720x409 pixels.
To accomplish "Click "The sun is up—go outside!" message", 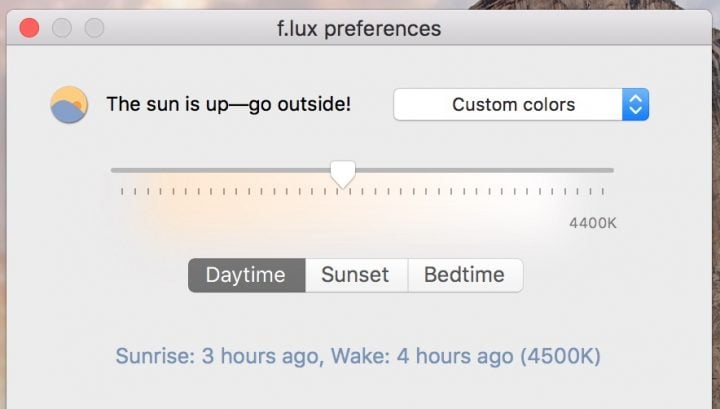I will point(229,105).
